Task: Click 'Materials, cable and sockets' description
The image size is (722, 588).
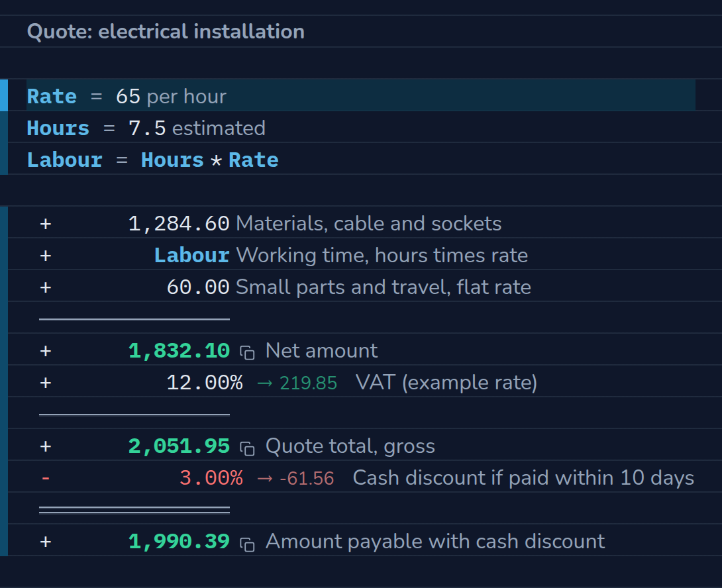Action: [x=368, y=224]
